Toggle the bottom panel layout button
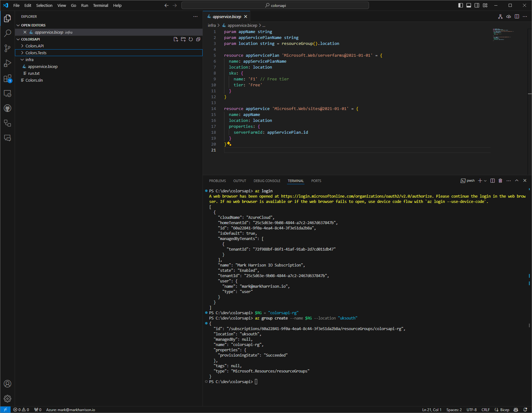The width and height of the screenshot is (532, 413). click(x=468, y=5)
